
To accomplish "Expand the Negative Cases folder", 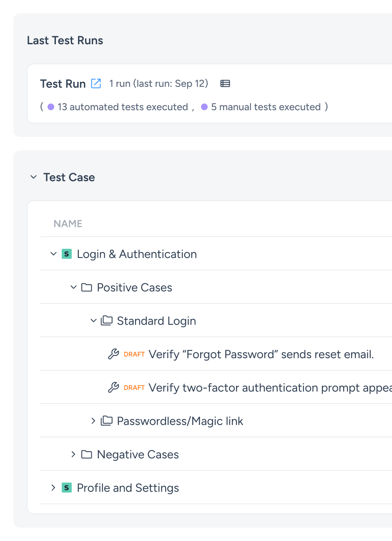I will [73, 454].
